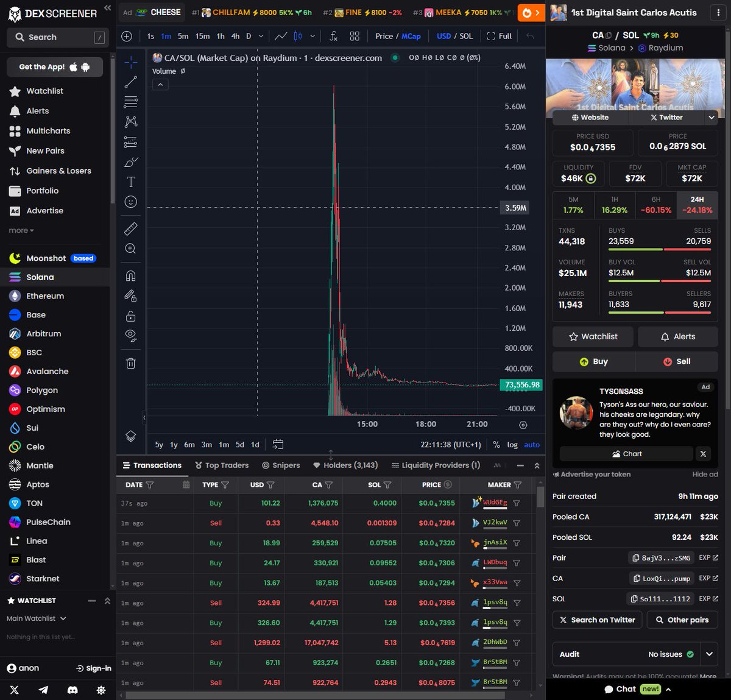
Task: Click the Sell button
Action: pos(677,361)
